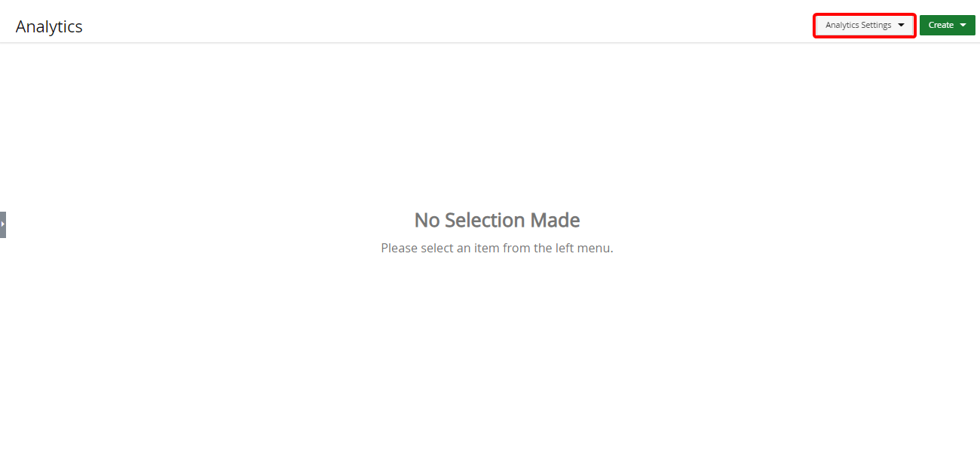Click the word "Settings" in header button
Image resolution: width=980 pixels, height=455 pixels.
[x=876, y=25]
